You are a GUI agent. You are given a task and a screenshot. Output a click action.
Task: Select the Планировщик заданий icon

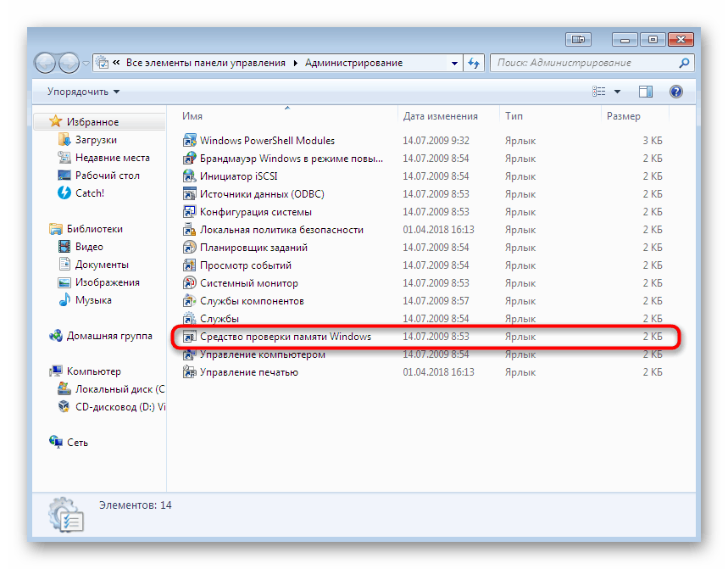click(189, 247)
